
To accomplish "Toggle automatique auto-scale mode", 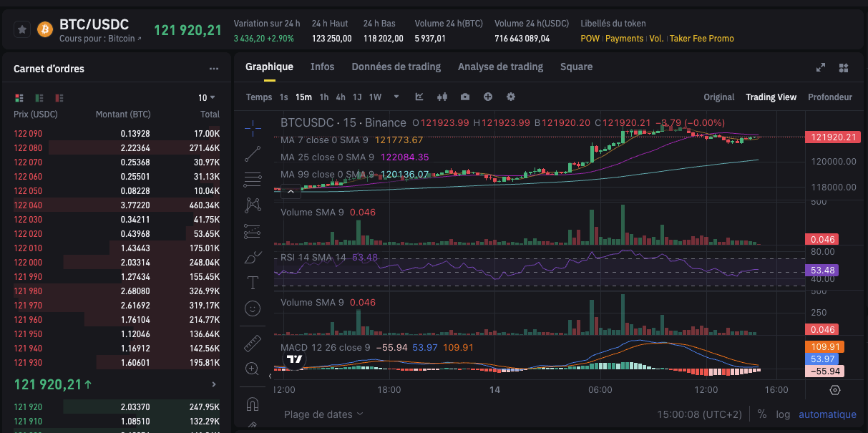I will 827,414.
